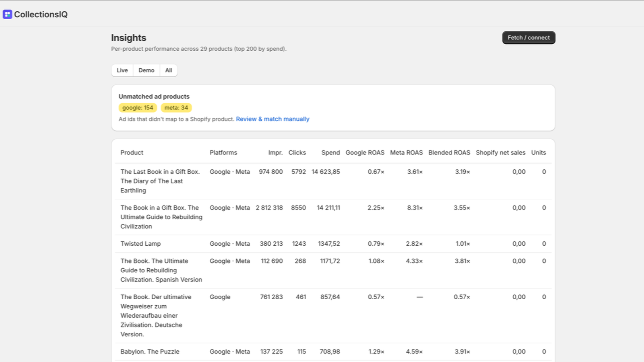Select the Spanish Version book row
This screenshot has height=362, width=644.
click(333, 270)
